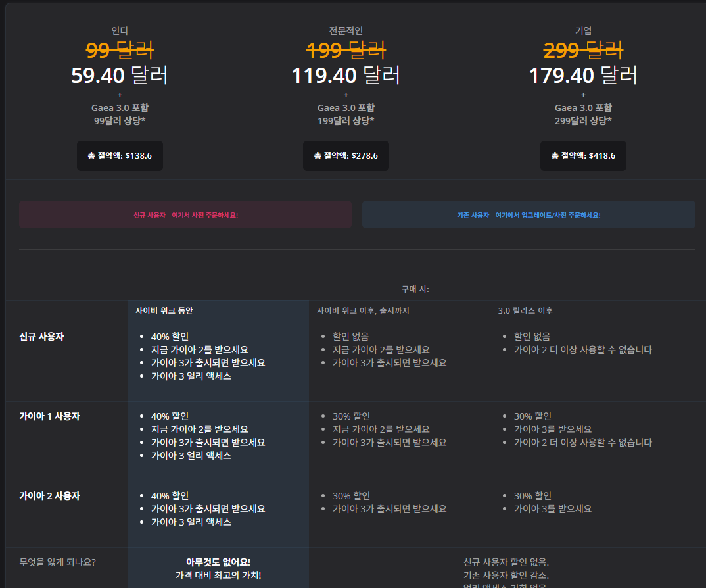Click 40% 할인 in the 가이아 2 사용자 row

[170, 496]
